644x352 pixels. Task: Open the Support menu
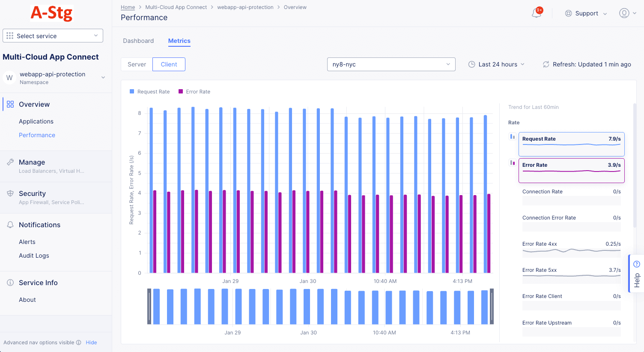click(x=585, y=13)
